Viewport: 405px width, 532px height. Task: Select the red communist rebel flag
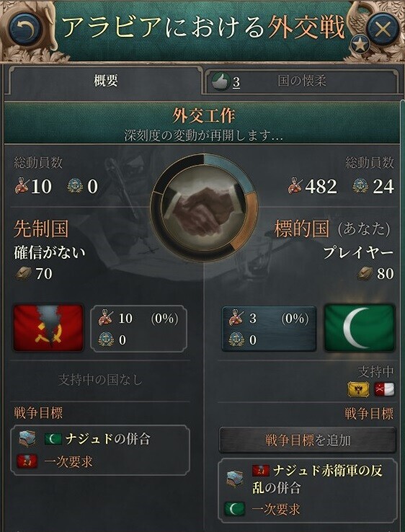[x=48, y=328]
